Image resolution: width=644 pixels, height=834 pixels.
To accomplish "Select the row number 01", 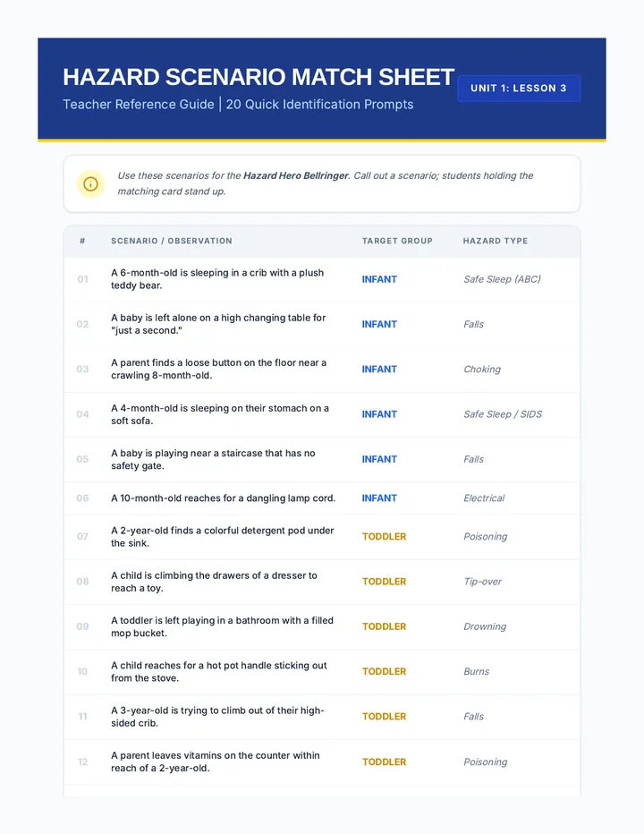I will pyautogui.click(x=82, y=279).
